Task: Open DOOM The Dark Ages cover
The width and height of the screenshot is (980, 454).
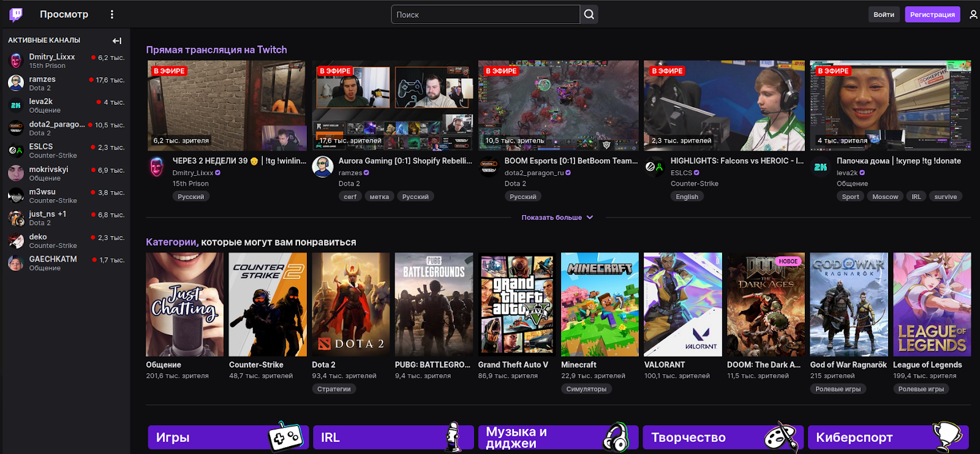Action: click(x=766, y=305)
